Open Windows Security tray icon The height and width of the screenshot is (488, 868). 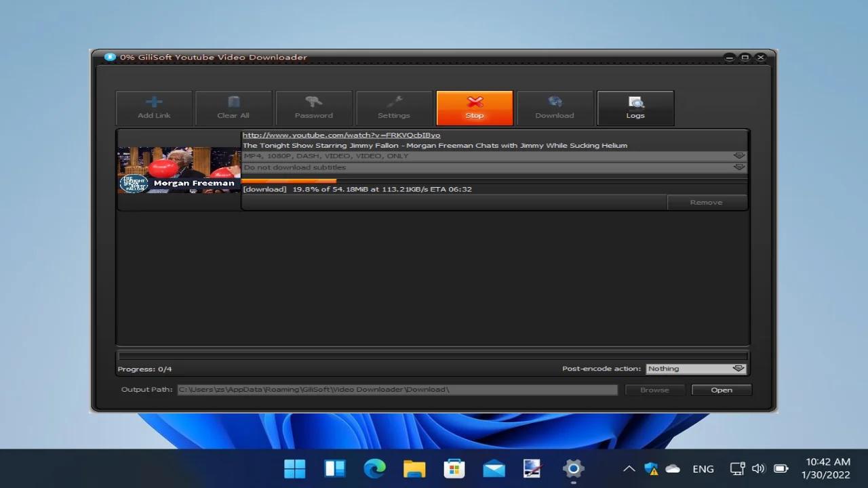coord(651,468)
